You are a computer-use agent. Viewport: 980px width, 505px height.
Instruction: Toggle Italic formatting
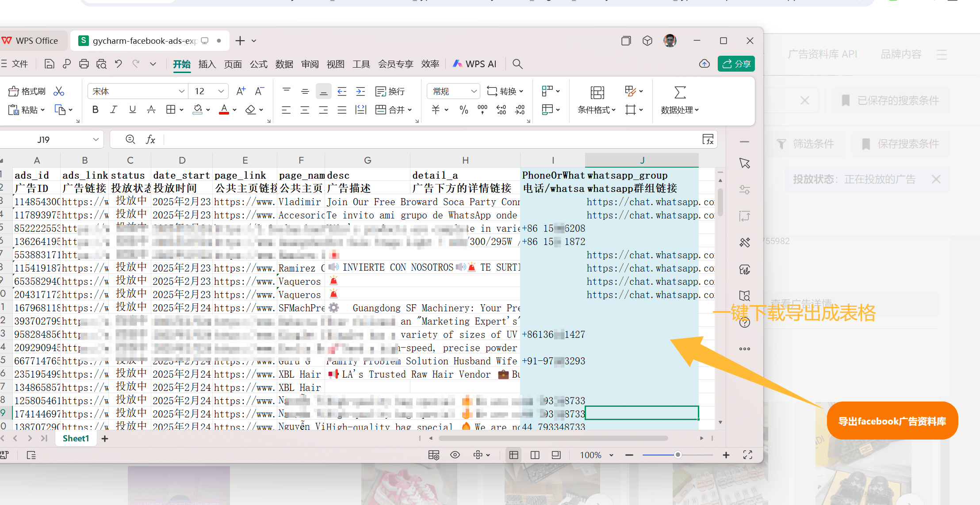point(114,110)
